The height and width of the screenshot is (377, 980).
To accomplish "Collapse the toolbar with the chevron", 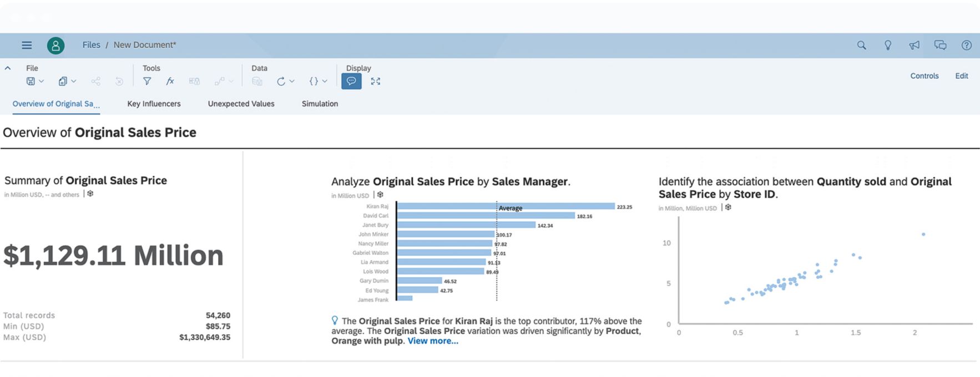I will [x=8, y=68].
